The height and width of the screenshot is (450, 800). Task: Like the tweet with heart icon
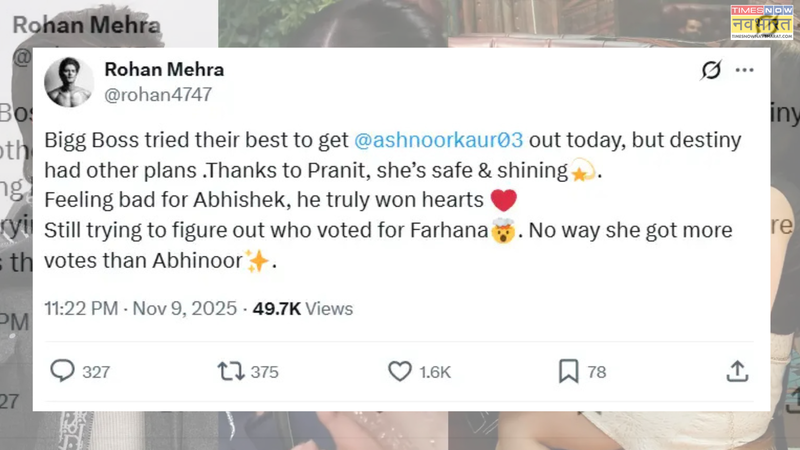tap(400, 371)
